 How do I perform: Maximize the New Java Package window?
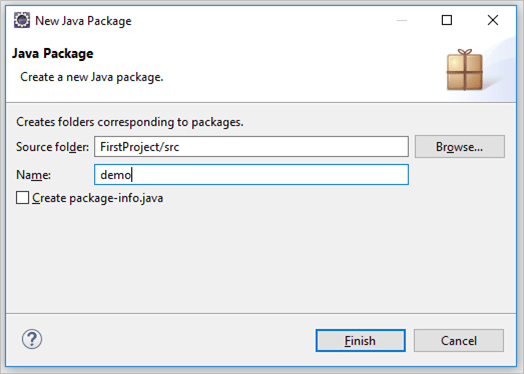(x=447, y=20)
